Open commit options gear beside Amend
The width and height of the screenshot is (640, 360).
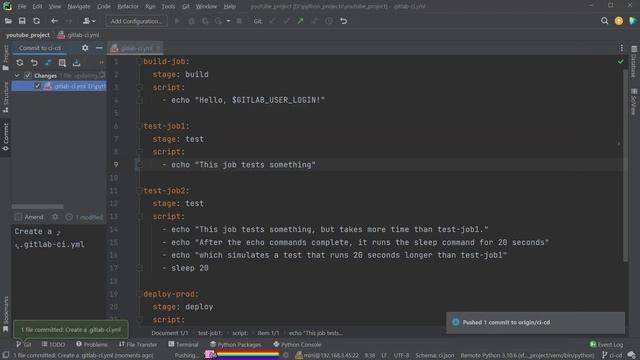(x=55, y=217)
